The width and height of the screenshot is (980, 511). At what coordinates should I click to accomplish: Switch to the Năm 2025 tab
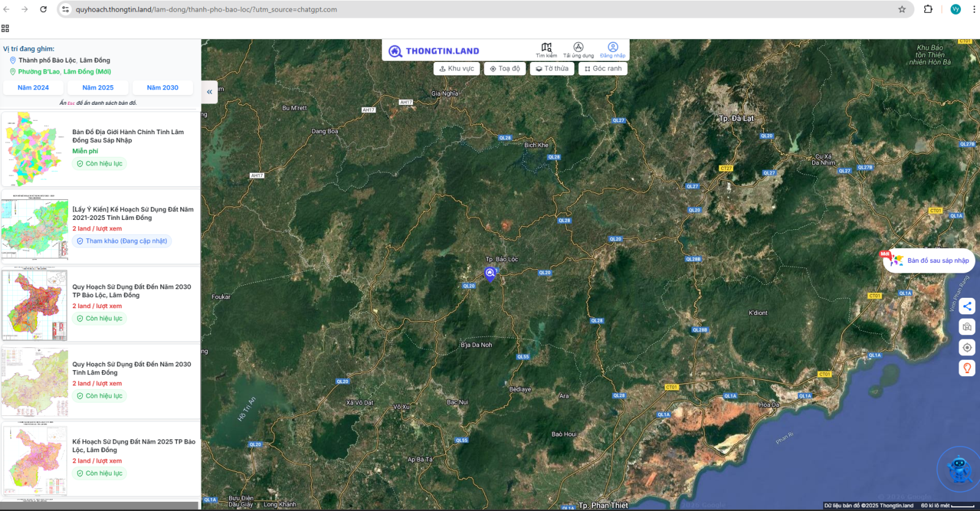click(98, 88)
